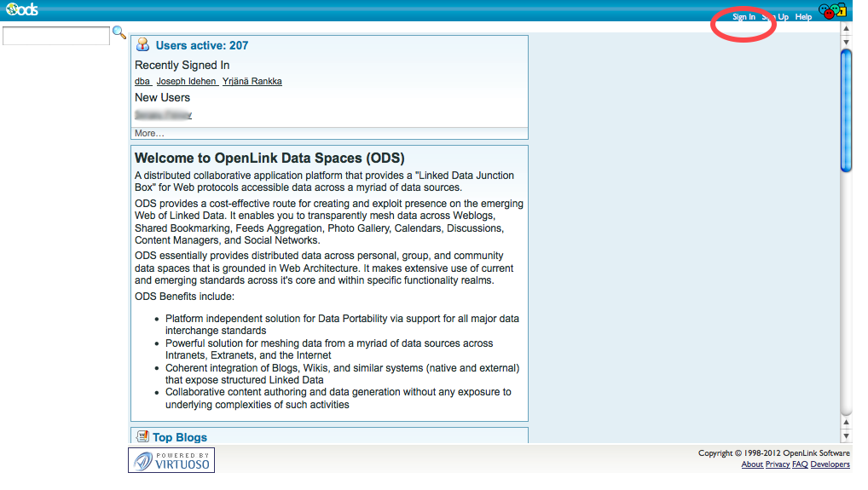
Task: Expand the More… users list
Action: coord(149,133)
